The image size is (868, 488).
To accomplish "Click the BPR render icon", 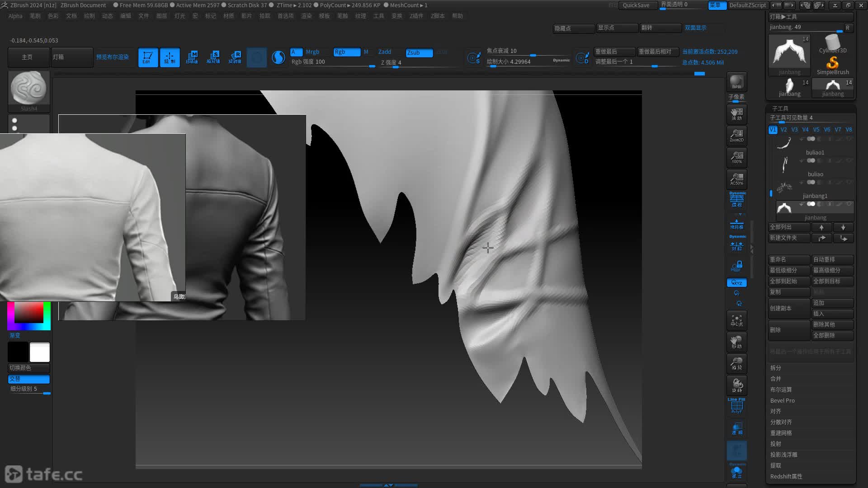I will point(736,82).
